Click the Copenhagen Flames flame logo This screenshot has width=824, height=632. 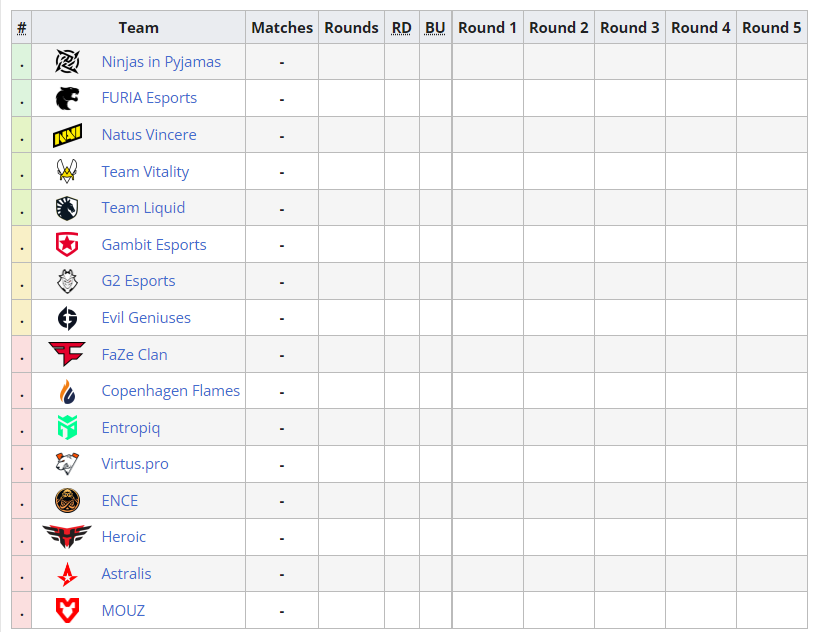click(68, 391)
